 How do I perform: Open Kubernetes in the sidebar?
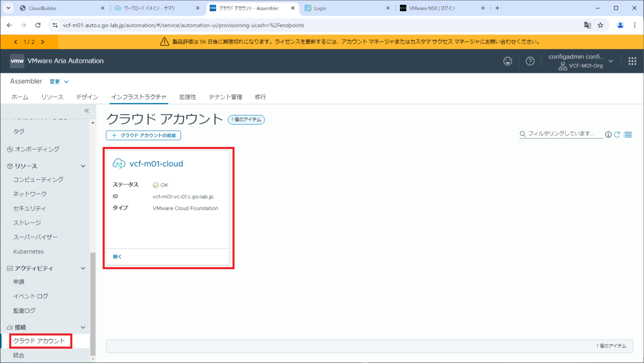[x=28, y=251]
